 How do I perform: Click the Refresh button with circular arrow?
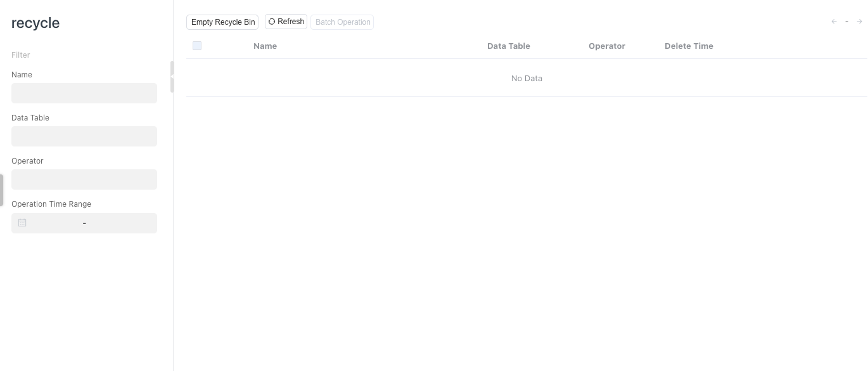[x=286, y=22]
